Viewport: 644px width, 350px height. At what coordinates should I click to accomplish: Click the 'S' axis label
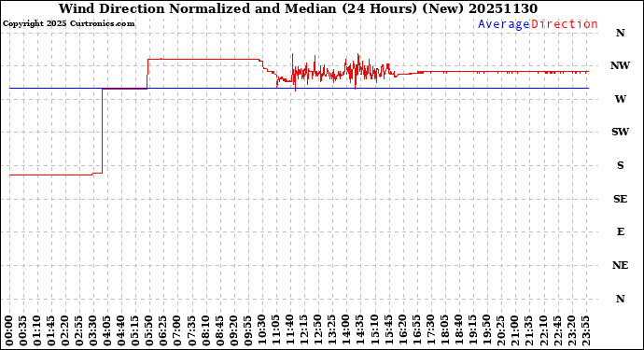coord(620,165)
